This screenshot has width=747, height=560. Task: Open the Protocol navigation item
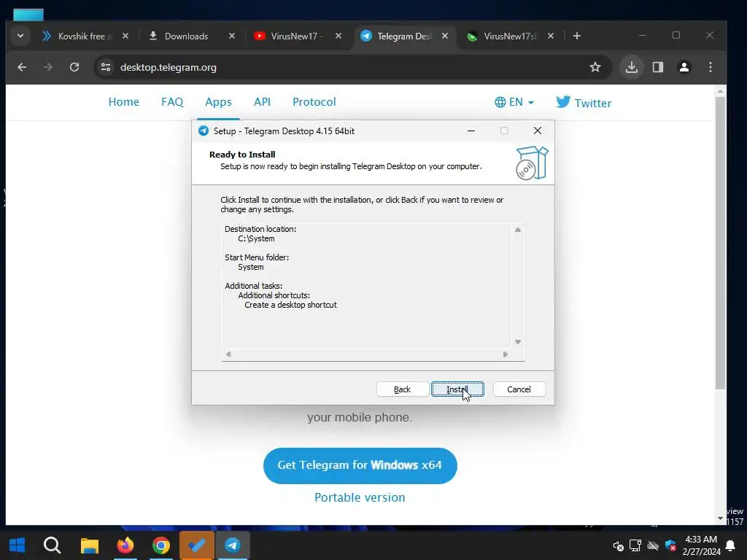pos(314,102)
